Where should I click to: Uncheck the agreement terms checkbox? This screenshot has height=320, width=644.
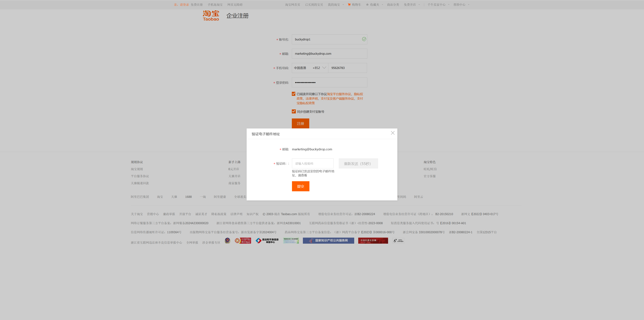(293, 94)
